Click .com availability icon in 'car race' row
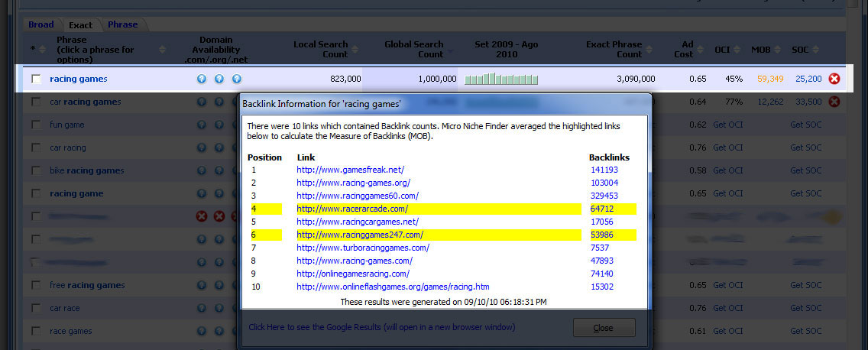Viewport: 868px width, 350px height. 202,308
